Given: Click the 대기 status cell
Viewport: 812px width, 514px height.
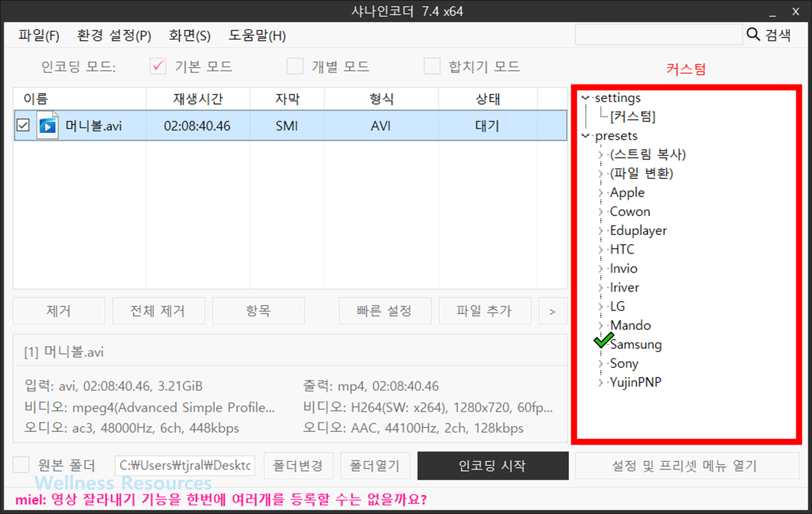Looking at the screenshot, I should pyautogui.click(x=487, y=126).
